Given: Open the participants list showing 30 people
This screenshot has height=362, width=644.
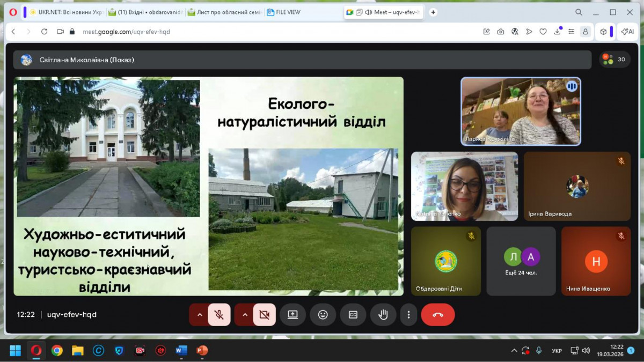Looking at the screenshot, I should point(614,60).
